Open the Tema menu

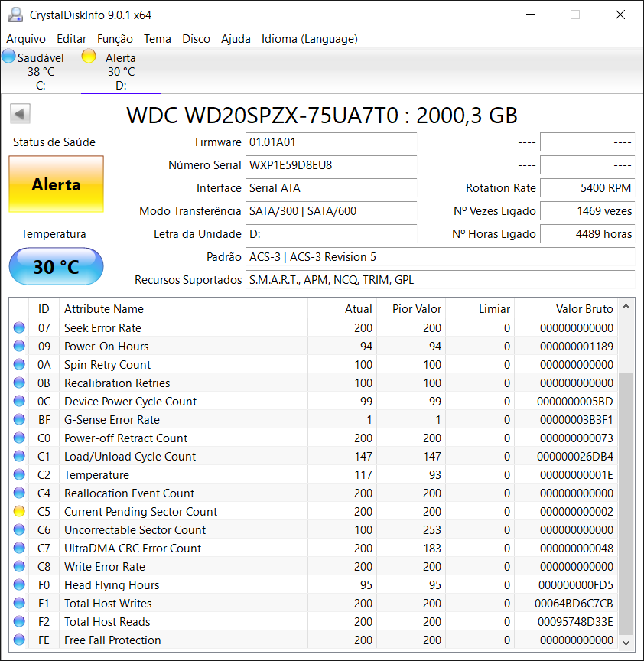coord(158,39)
